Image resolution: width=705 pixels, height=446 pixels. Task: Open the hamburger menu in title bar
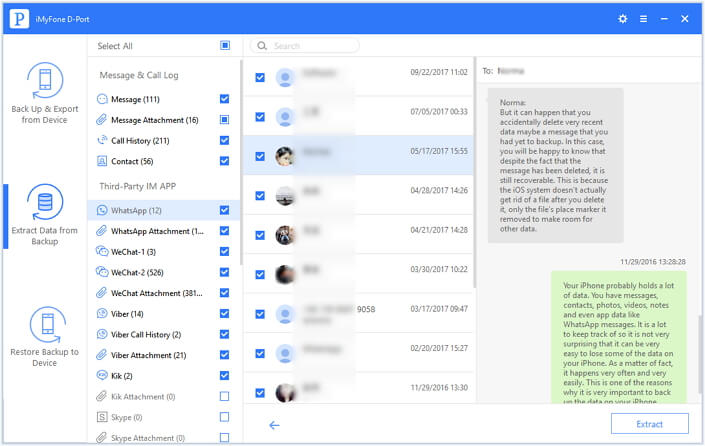643,19
